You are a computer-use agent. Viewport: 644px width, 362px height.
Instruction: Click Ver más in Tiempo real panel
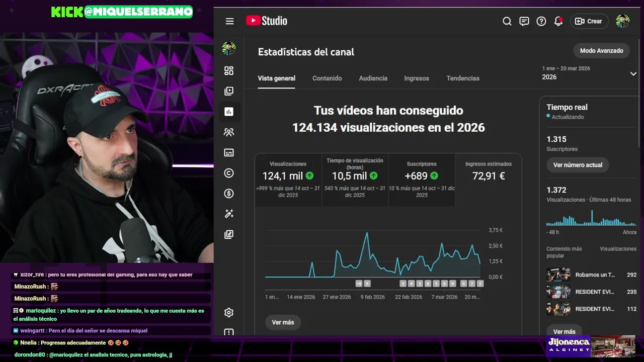pyautogui.click(x=565, y=331)
